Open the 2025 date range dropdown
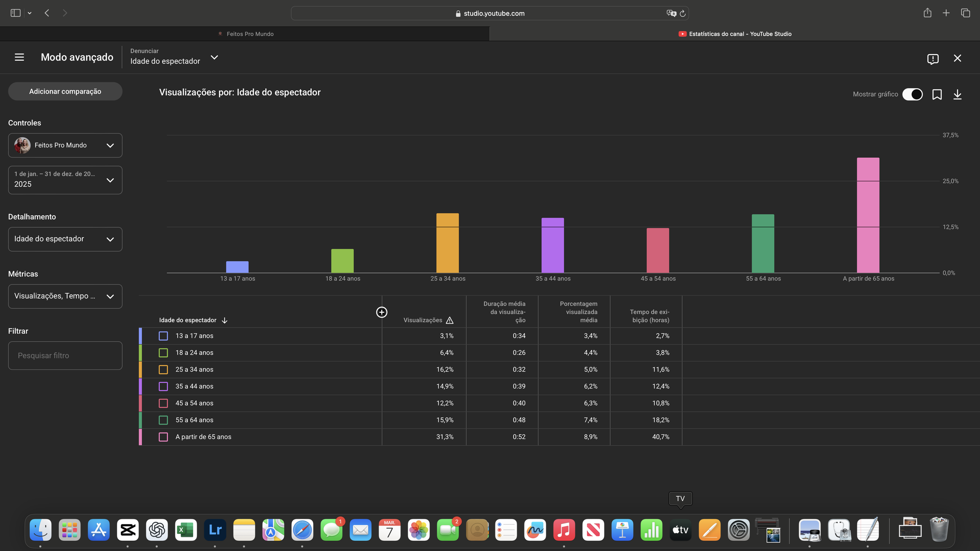Screen dimensions: 980x551 [65, 180]
